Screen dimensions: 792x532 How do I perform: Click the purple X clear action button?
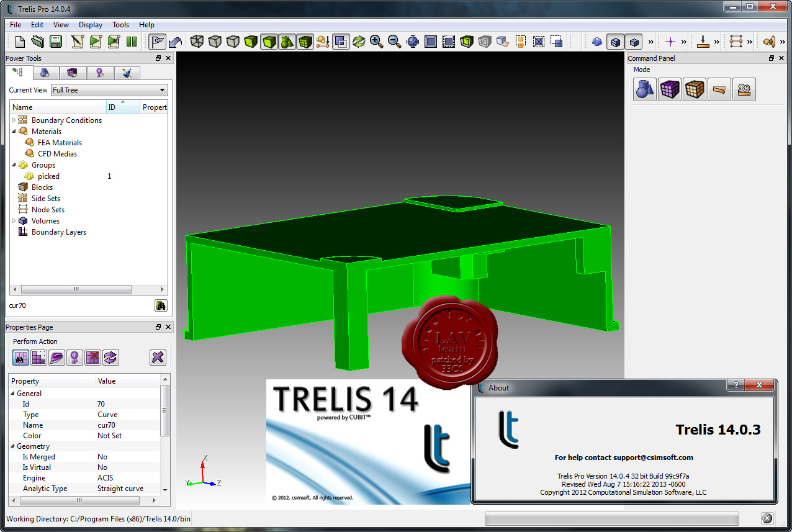click(158, 357)
